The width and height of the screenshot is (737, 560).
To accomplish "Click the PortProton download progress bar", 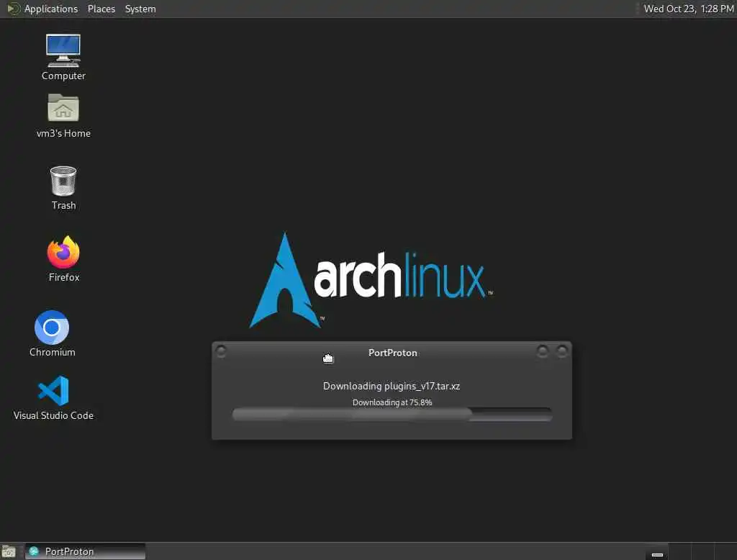I will pyautogui.click(x=392, y=414).
